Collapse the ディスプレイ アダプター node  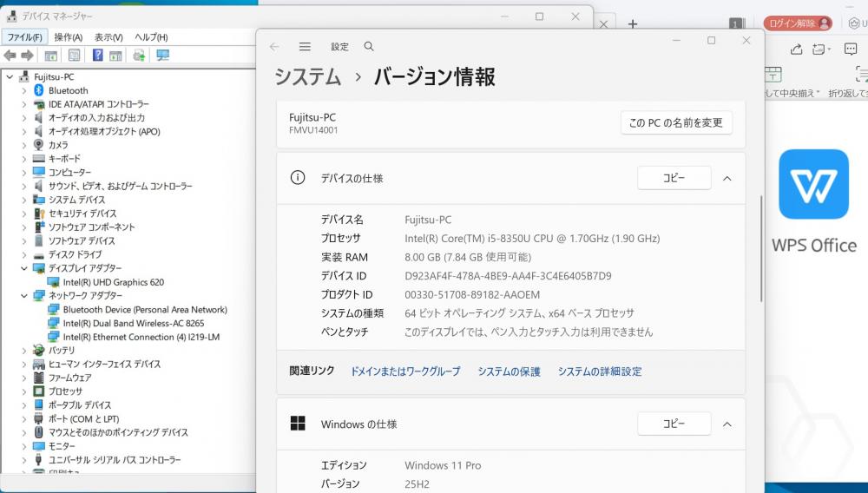[x=23, y=268]
